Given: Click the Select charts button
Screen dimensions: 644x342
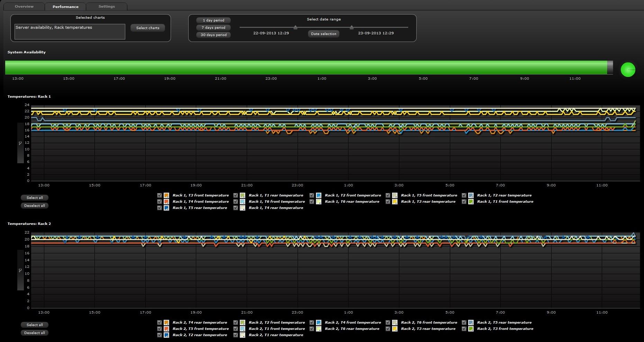Looking at the screenshot, I should (x=148, y=28).
